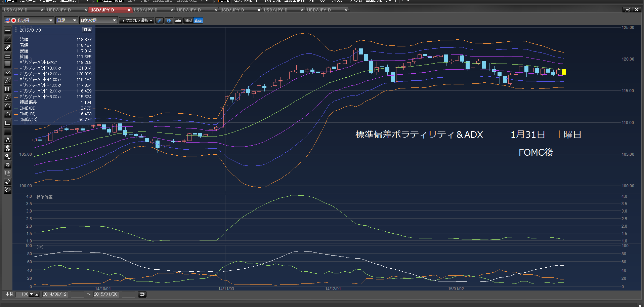Screen dimensions: 644x307
Task: Select the eraser tool
Action: 8,182
